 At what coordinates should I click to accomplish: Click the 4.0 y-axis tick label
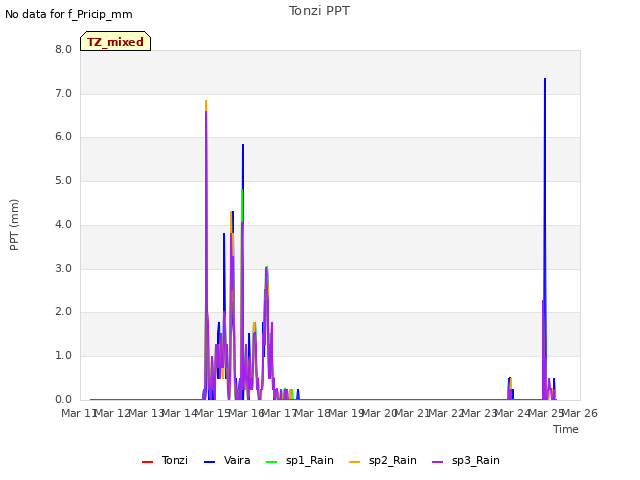(63, 224)
